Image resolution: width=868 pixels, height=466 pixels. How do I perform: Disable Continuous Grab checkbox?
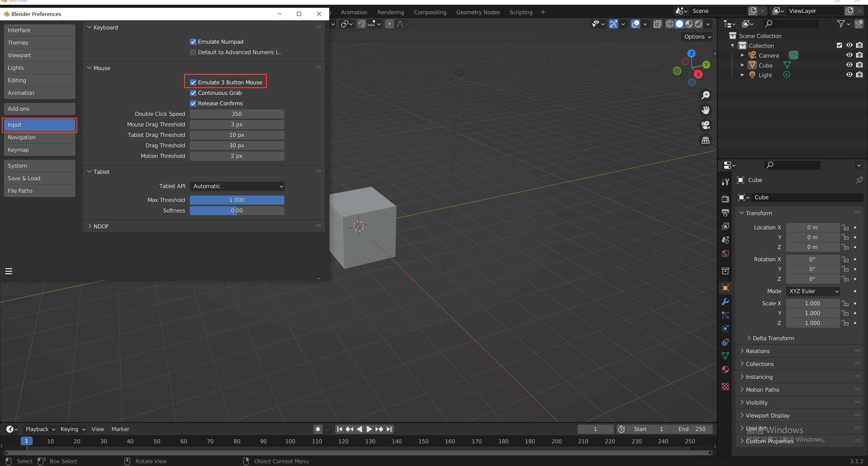point(193,93)
